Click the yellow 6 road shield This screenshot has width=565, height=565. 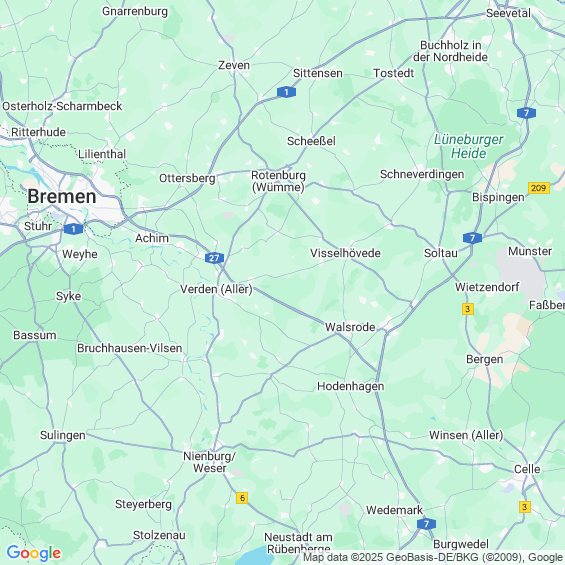(x=242, y=498)
